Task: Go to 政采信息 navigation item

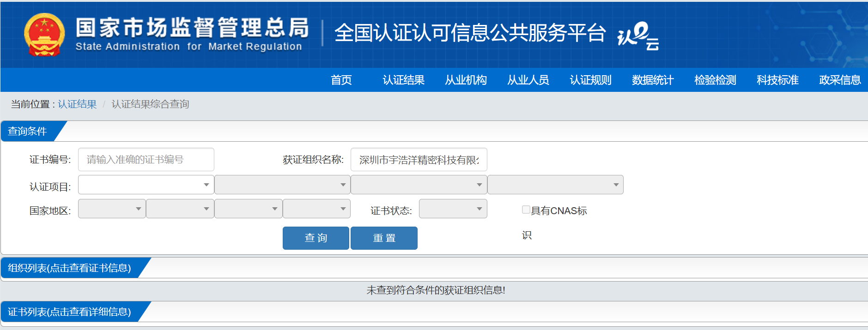Action: coord(840,80)
